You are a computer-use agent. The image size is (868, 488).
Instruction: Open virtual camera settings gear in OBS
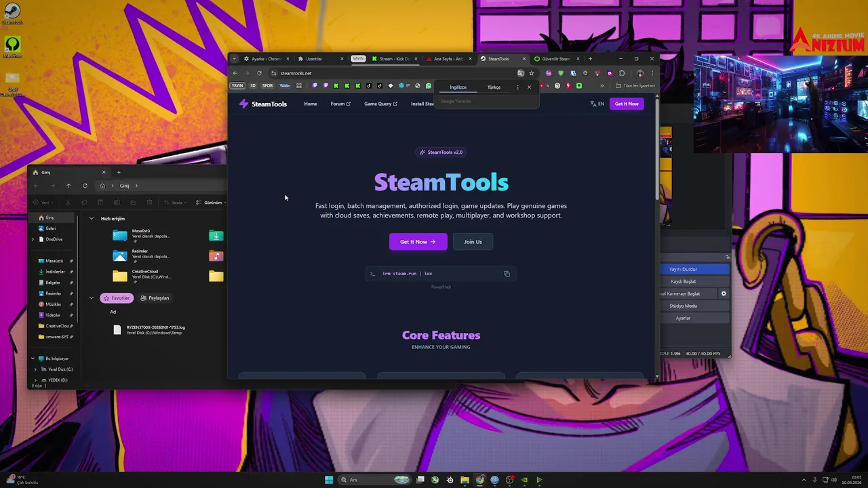(724, 293)
